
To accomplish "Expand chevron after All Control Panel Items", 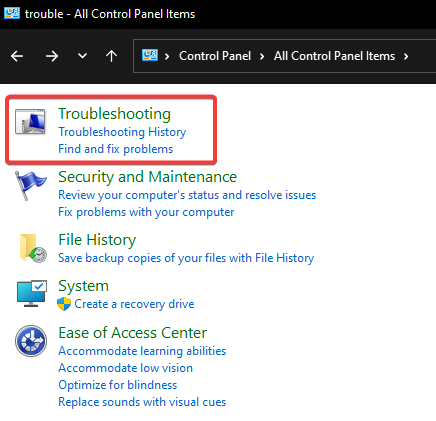I will pos(406,56).
